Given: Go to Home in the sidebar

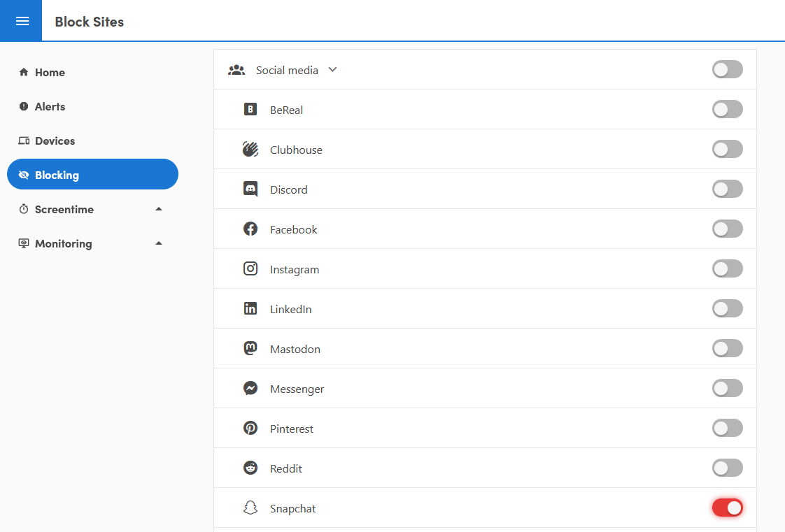Looking at the screenshot, I should coord(92,72).
